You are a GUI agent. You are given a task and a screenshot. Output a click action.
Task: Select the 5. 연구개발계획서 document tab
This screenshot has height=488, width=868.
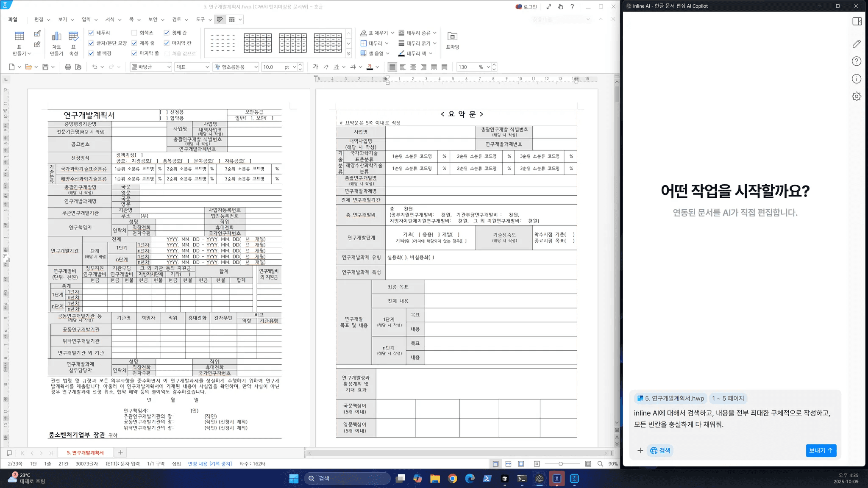point(85,453)
